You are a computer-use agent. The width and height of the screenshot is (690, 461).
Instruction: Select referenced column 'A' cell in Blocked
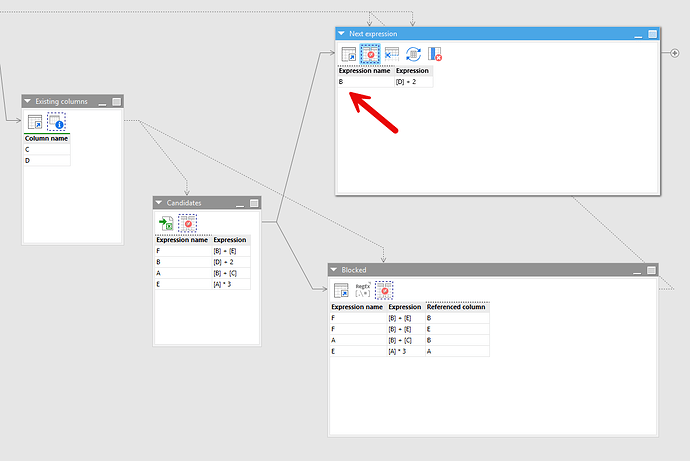[x=457, y=351]
